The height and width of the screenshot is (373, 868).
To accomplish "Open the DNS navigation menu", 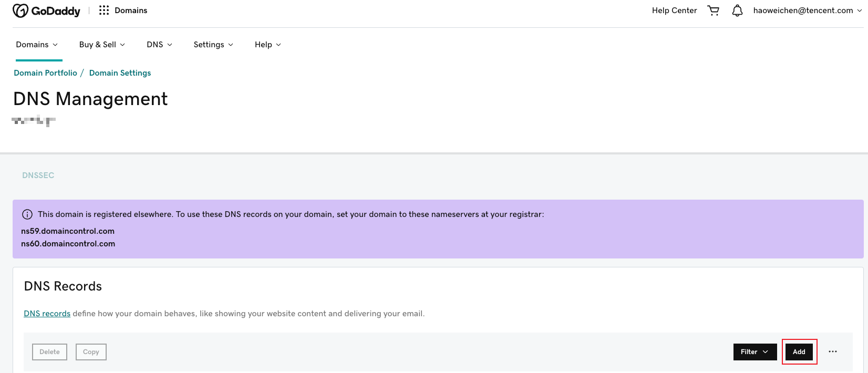I will click(x=159, y=45).
